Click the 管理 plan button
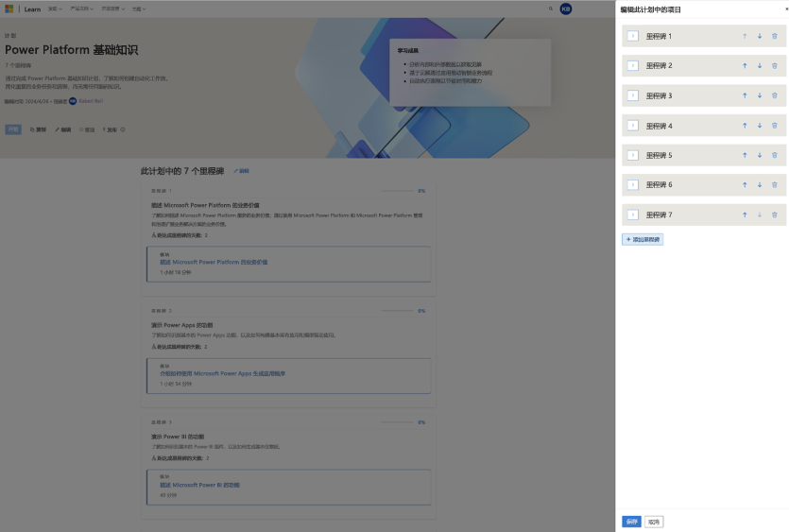The image size is (789, 532). (87, 129)
